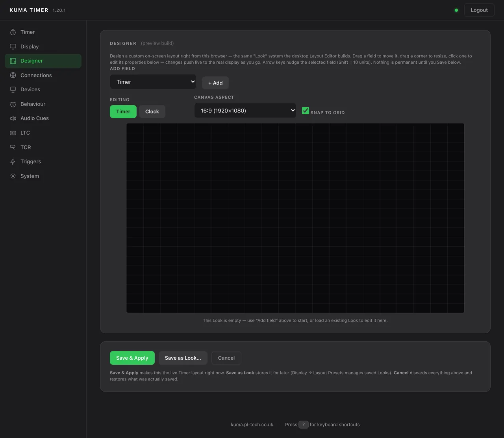Viewport: 504px width, 438px height.
Task: Click the ? keyboard shortcuts key
Action: 304,425
